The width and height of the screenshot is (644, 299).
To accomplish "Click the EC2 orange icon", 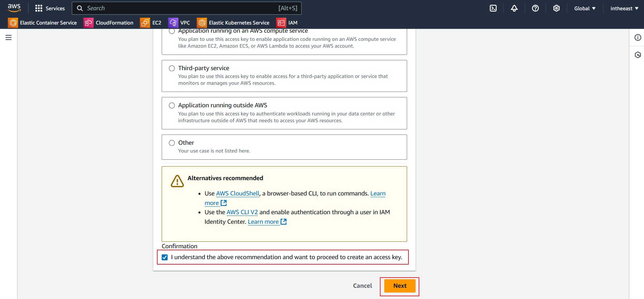I will tap(145, 22).
